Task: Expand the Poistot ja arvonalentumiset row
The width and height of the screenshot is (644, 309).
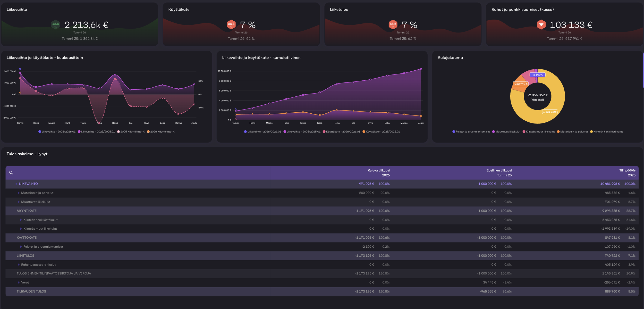Action: 21,247
